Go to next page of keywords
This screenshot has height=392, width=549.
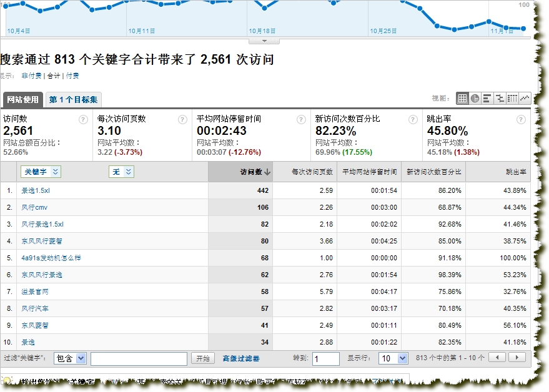click(x=517, y=358)
